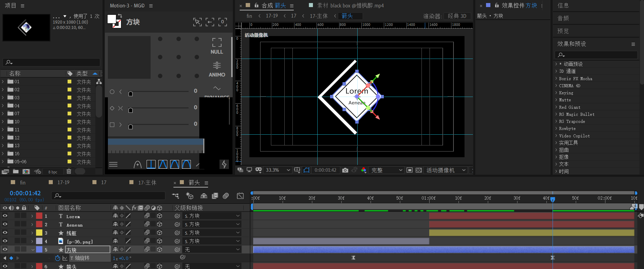Click the show channel color icon
The width and height of the screenshot is (644, 269).
[x=364, y=170]
